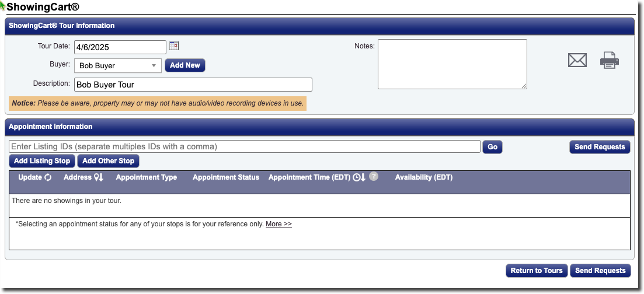Sort by Address using pin arrow icon
This screenshot has height=294, width=644.
coord(99,177)
